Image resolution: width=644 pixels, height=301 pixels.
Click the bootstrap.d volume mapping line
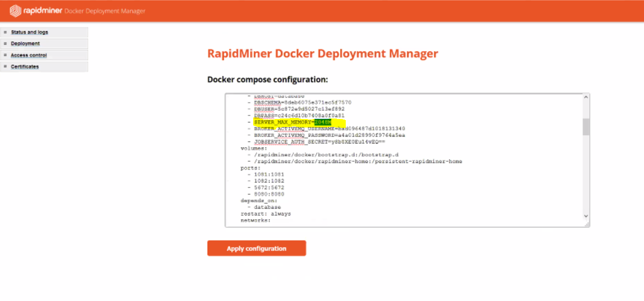pos(322,155)
